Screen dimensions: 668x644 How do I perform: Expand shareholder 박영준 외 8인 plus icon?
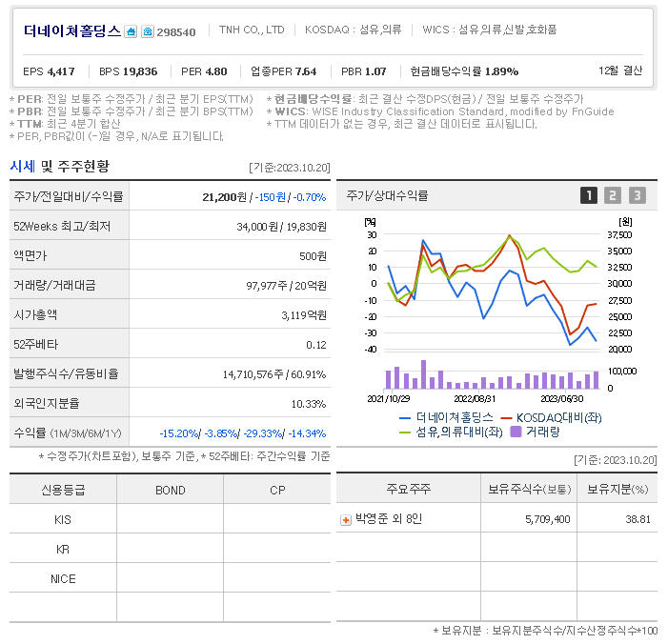point(346,520)
